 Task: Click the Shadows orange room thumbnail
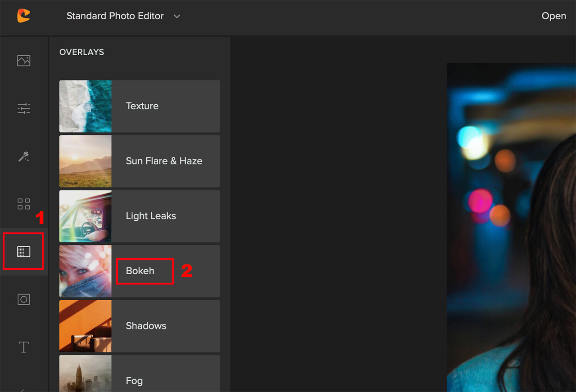click(85, 326)
